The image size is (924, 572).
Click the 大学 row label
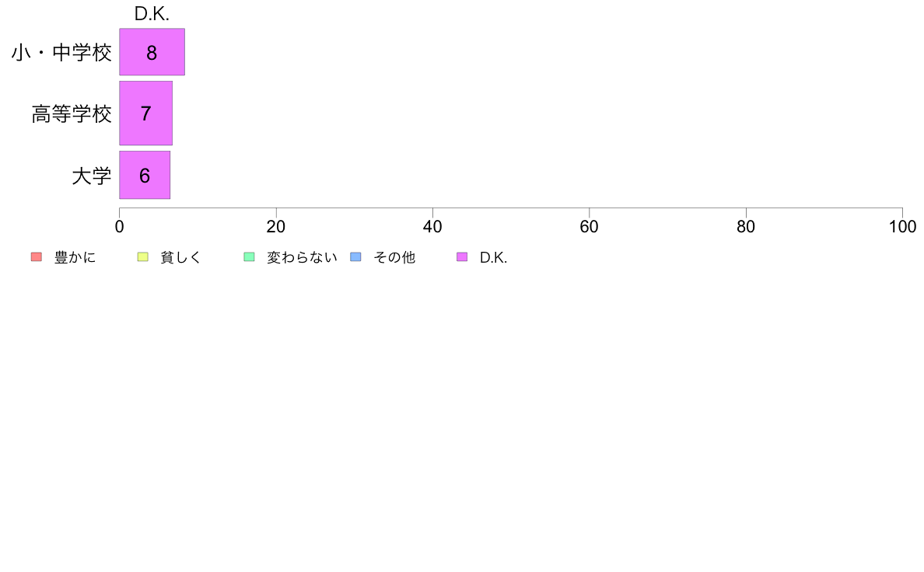[x=92, y=176]
